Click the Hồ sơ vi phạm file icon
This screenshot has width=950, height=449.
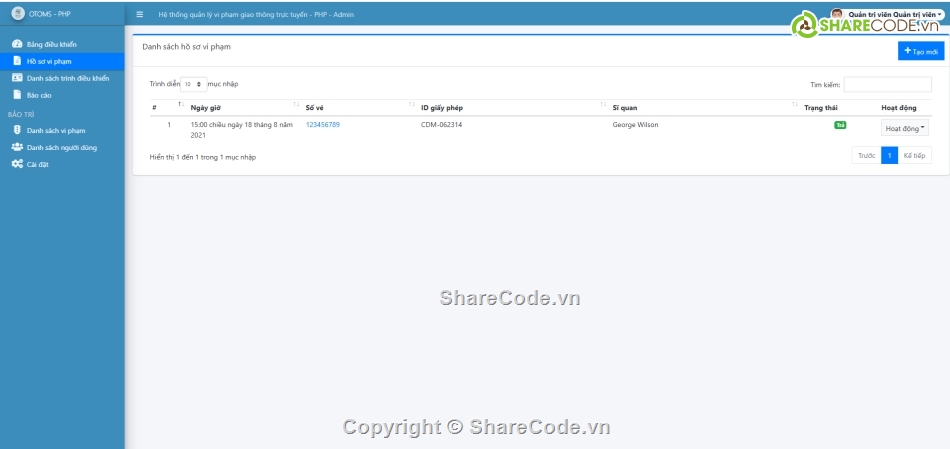point(17,61)
